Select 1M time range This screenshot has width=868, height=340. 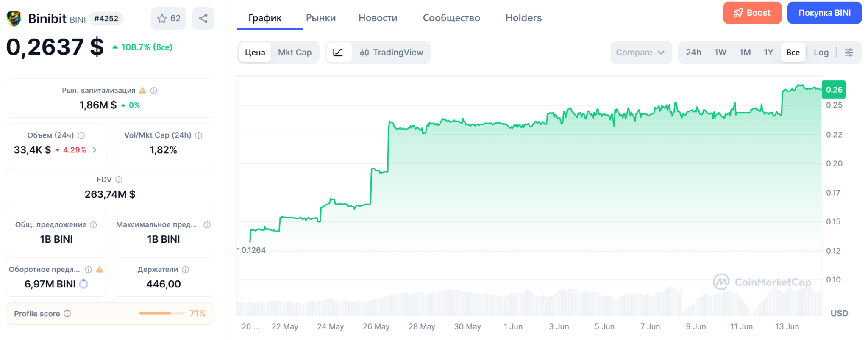click(745, 53)
